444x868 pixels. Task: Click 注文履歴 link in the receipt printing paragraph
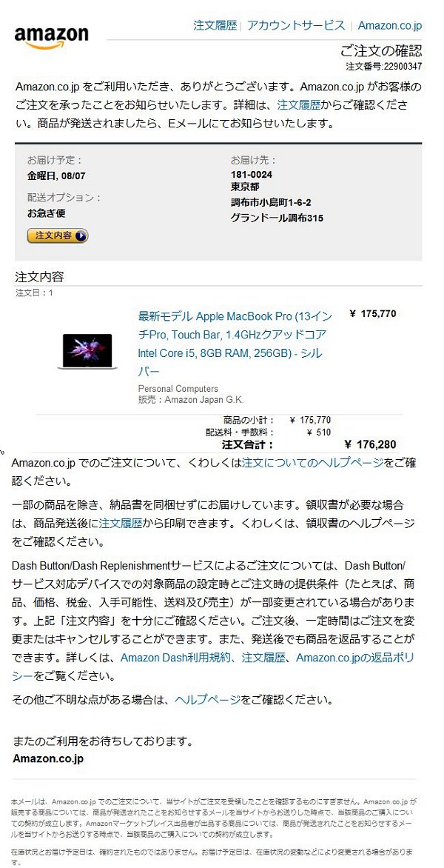click(x=120, y=523)
